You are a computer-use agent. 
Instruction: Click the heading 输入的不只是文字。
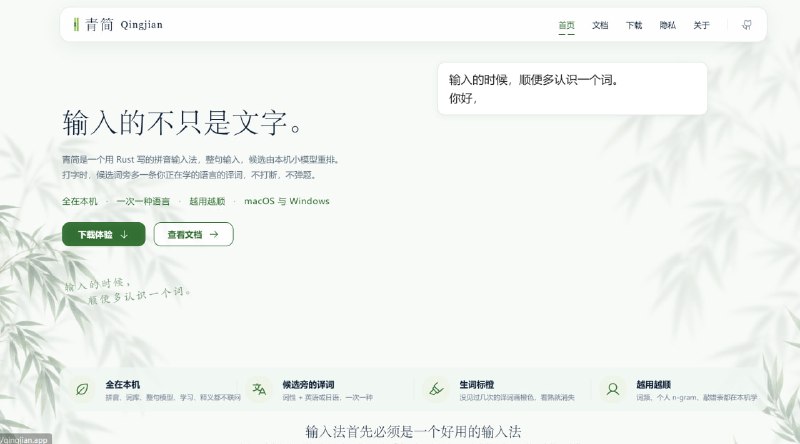click(x=183, y=123)
